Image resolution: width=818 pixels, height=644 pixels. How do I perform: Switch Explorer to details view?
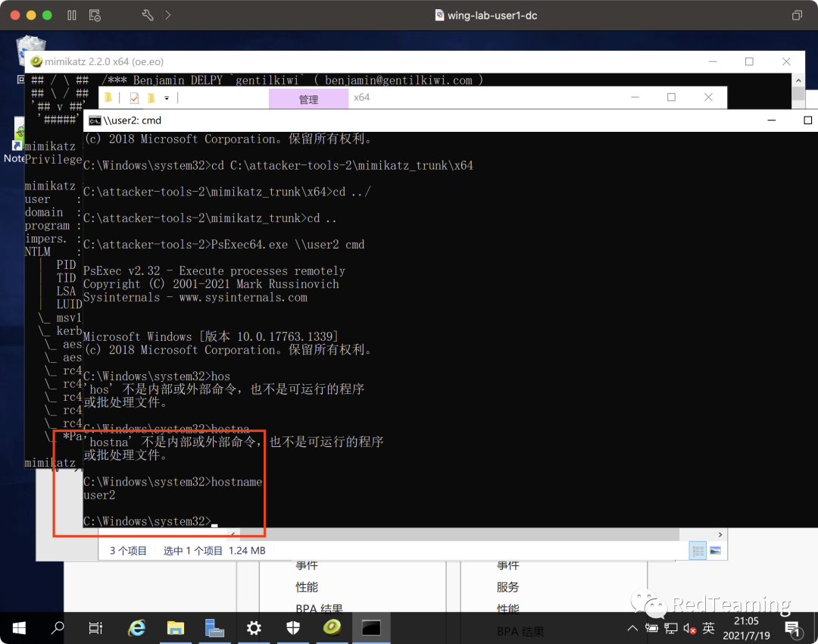click(698, 551)
